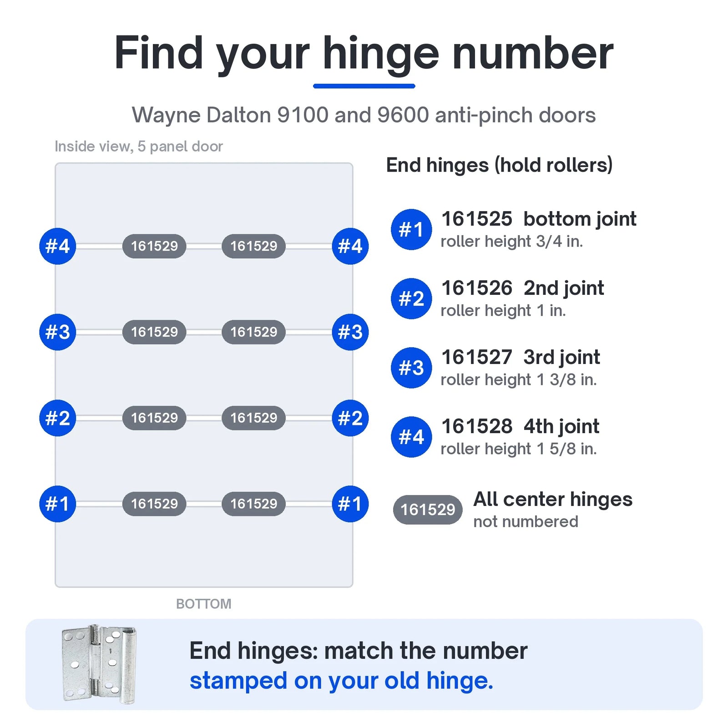Select the #4 legend badge beside 161528
Viewport: 728px width, 728px height.
click(411, 437)
